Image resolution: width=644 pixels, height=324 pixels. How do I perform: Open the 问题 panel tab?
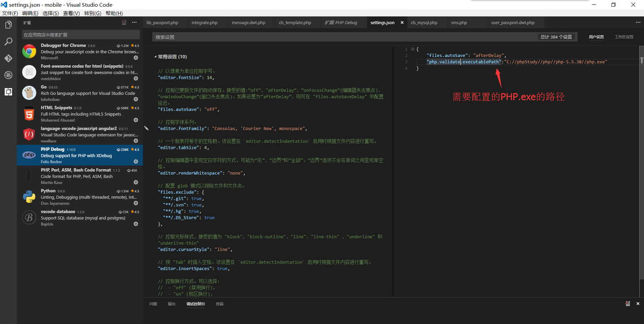click(x=153, y=304)
